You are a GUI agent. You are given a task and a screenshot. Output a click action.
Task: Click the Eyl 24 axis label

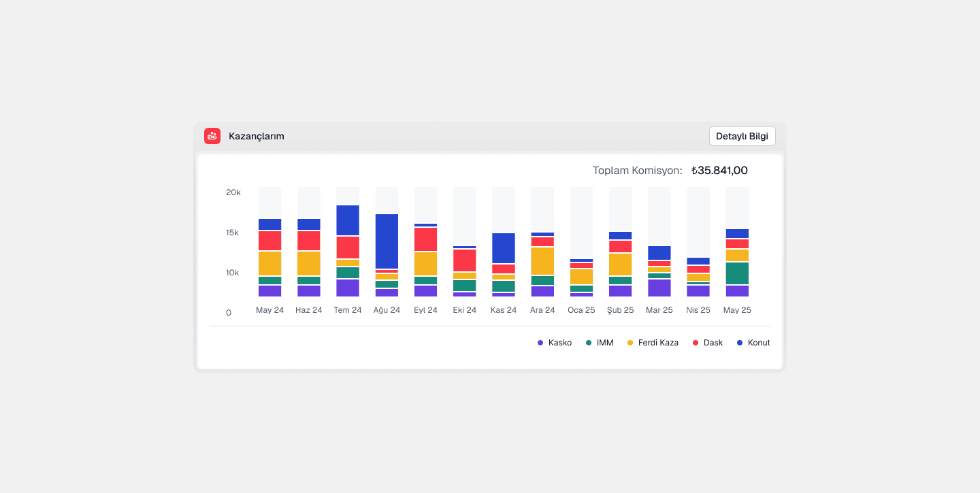point(426,310)
